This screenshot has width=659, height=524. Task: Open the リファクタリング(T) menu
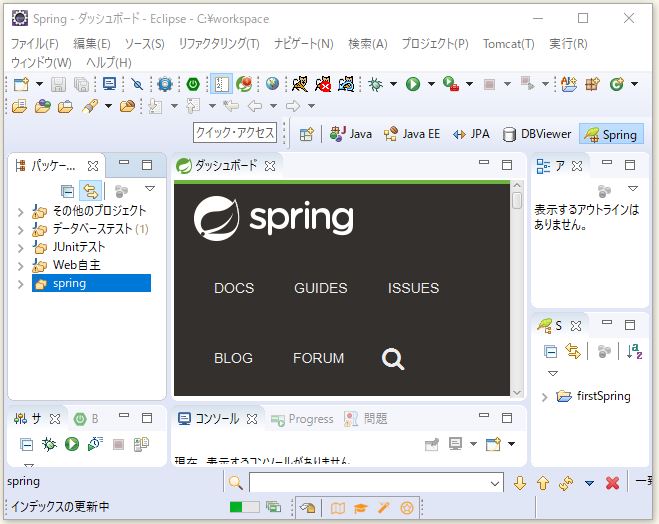tap(219, 44)
